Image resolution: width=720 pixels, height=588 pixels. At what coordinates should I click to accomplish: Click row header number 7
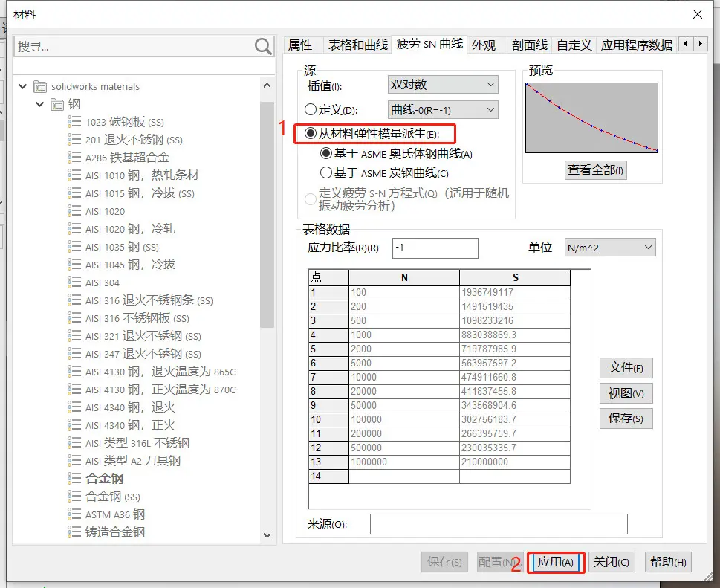pos(328,377)
